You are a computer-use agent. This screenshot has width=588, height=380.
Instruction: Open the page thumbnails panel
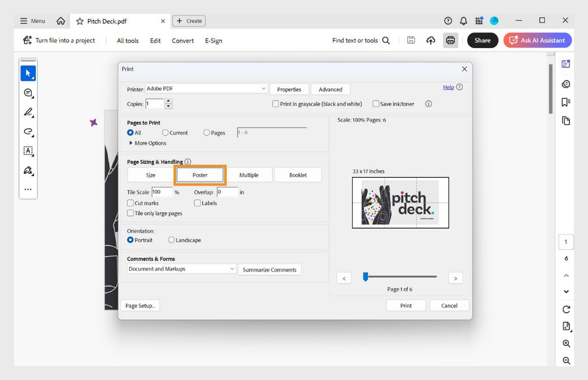566,120
